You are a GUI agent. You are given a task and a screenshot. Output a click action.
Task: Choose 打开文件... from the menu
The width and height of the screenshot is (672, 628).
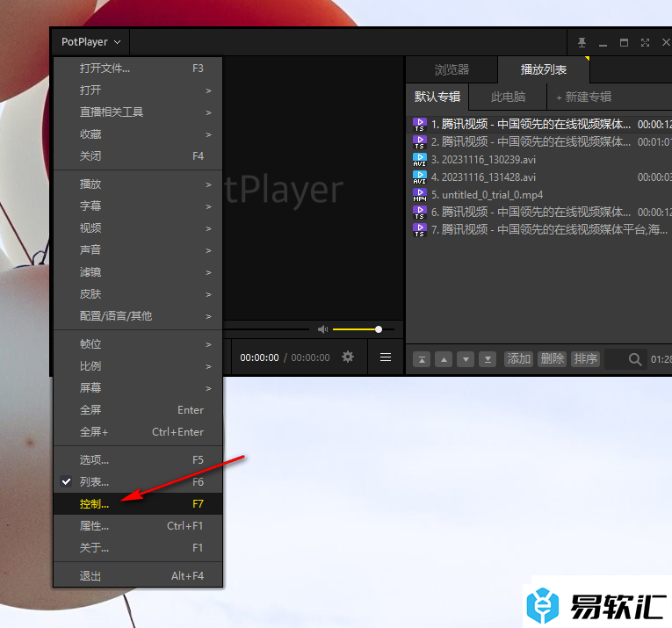click(138, 69)
